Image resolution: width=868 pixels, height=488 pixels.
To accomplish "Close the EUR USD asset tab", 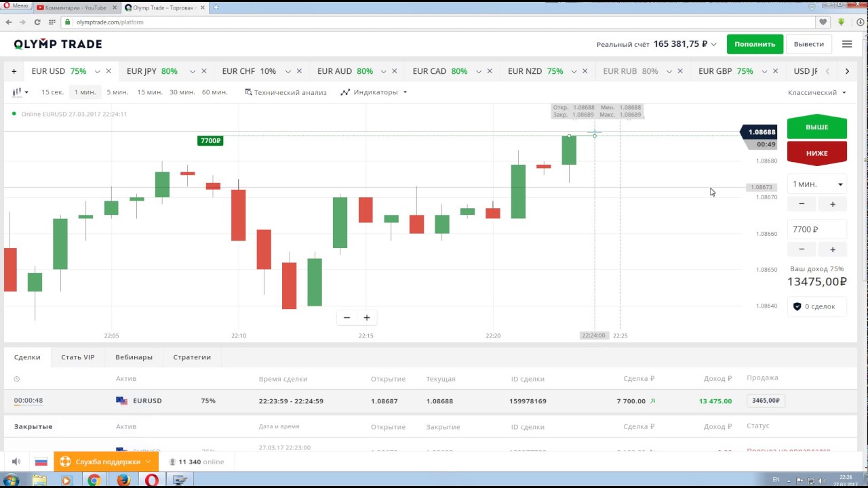I will tap(108, 71).
